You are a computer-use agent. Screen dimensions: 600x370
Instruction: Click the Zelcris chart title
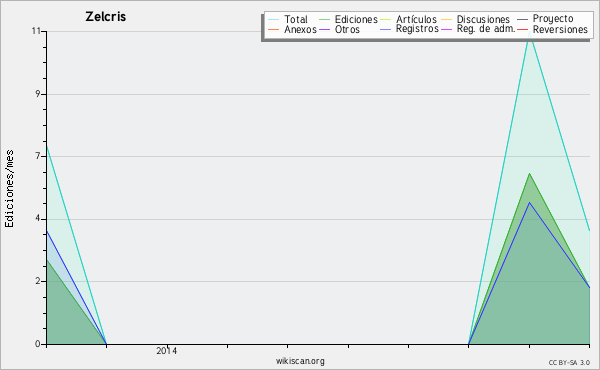point(106,17)
